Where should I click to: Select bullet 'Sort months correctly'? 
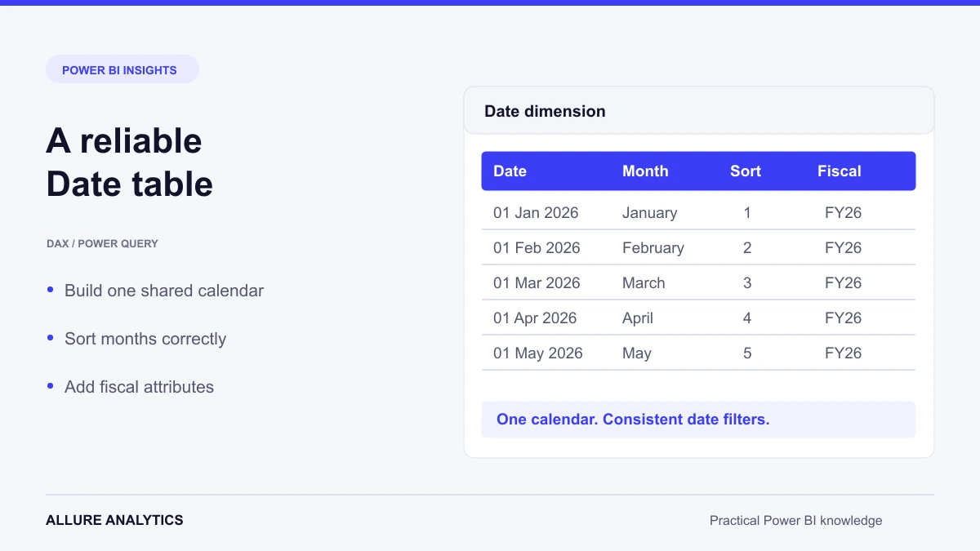(145, 339)
